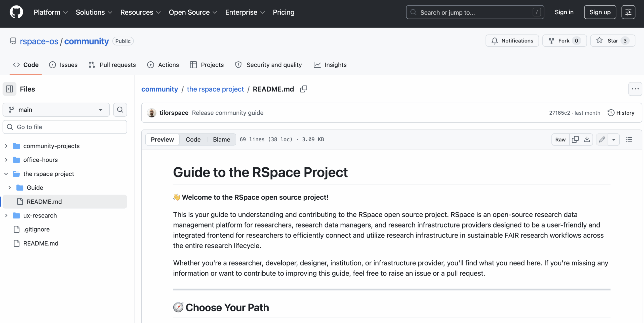Screen dimensions: 644x323
Task: Expand the community-projects folder
Action: click(x=6, y=146)
